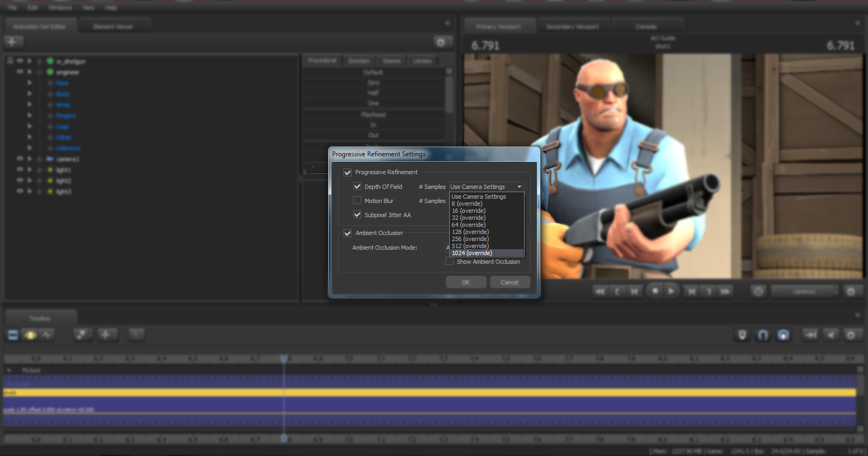Pick Use Camera Settings in the open list
Image resolution: width=868 pixels, height=456 pixels.
tap(487, 197)
